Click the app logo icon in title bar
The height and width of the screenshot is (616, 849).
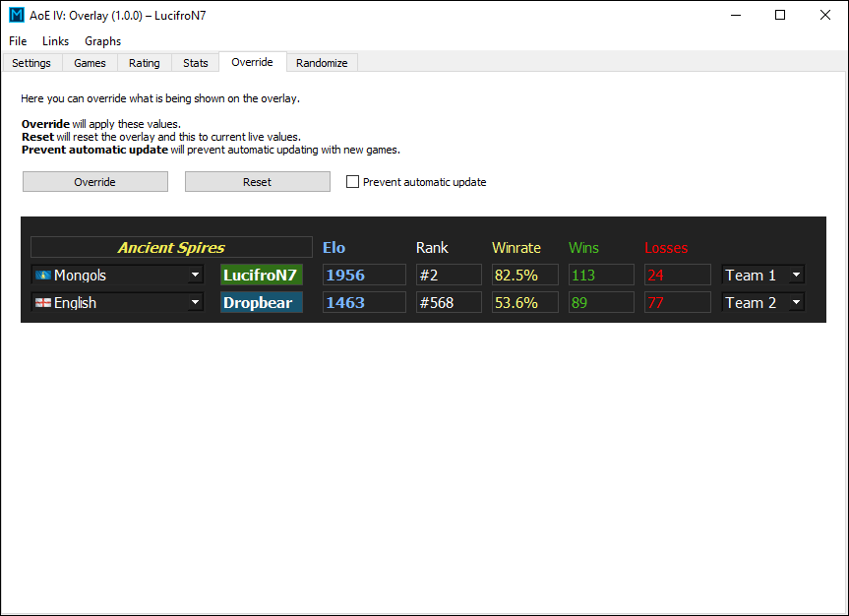tap(17, 15)
